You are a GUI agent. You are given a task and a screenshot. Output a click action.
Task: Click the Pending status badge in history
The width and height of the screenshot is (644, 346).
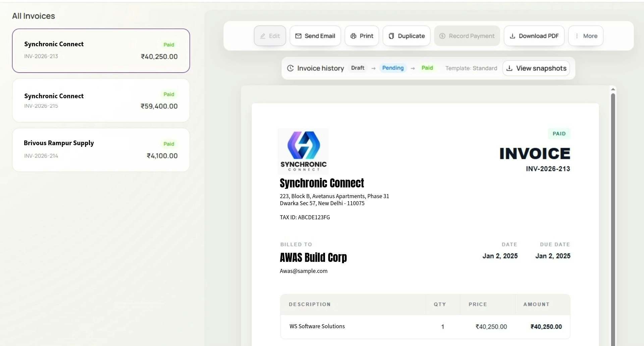pyautogui.click(x=393, y=68)
